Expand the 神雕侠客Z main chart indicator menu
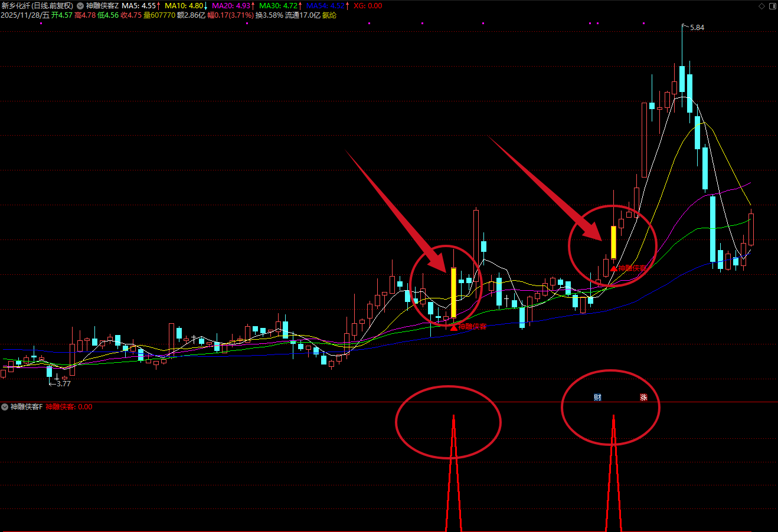This screenshot has width=778, height=532. [80, 6]
